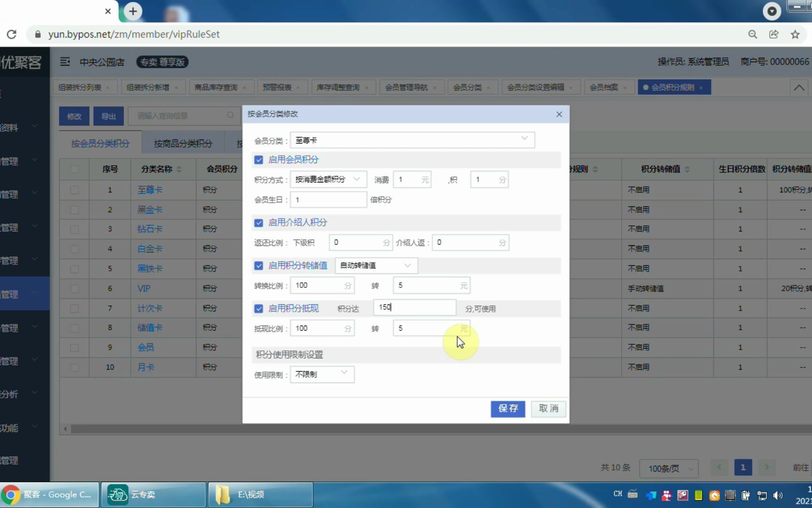Open 云专卖 app in the taskbar

[154, 495]
